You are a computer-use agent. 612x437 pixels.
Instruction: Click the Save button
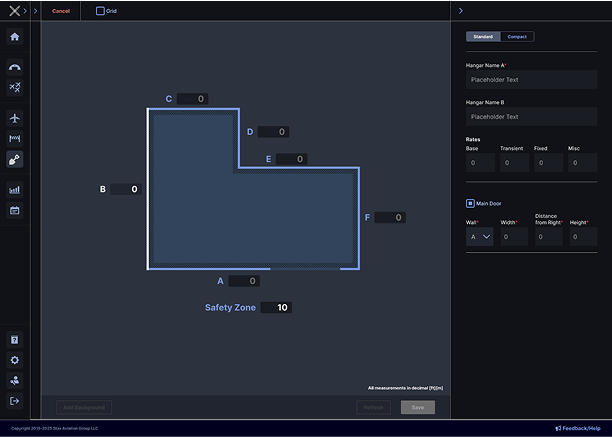pyautogui.click(x=417, y=407)
